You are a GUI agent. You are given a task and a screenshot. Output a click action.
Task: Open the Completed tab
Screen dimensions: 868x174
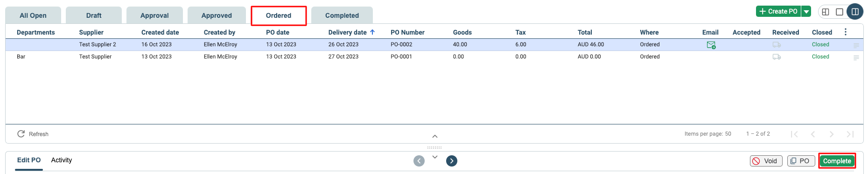[x=342, y=15]
